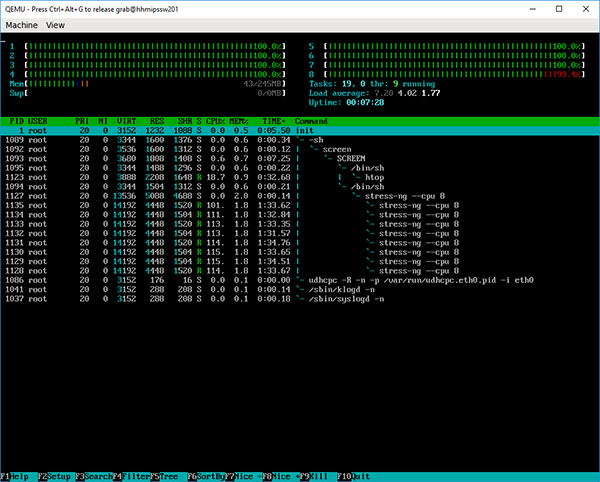Click the VIRT column header
Image resolution: width=600 pixels, height=482 pixels.
click(x=127, y=121)
